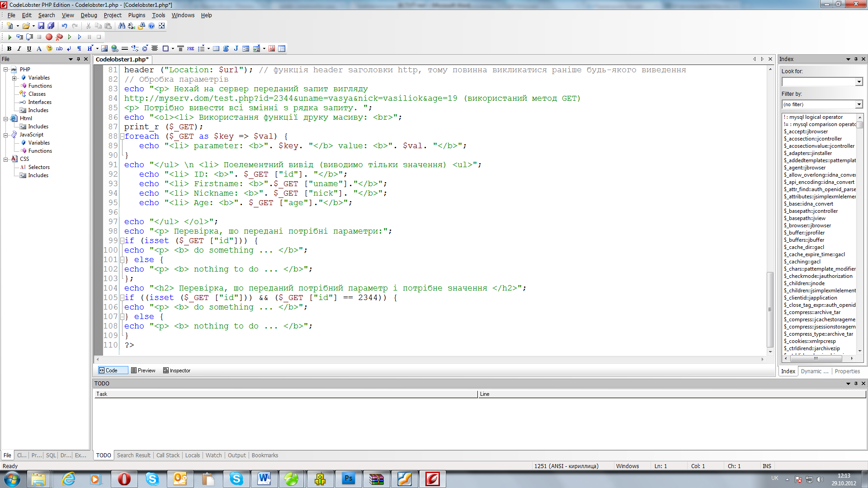868x488 pixels.
Task: Insert table icon in HTML toolbar
Action: [216, 48]
